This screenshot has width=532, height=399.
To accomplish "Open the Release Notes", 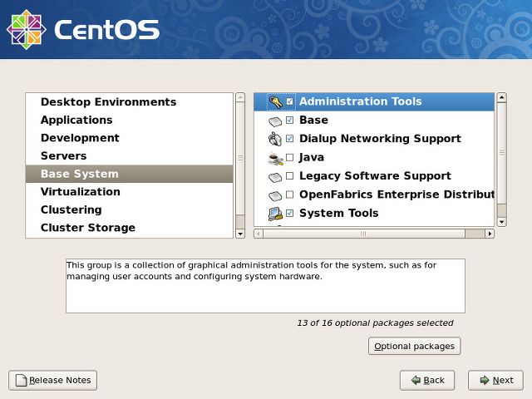I will [x=52, y=381].
